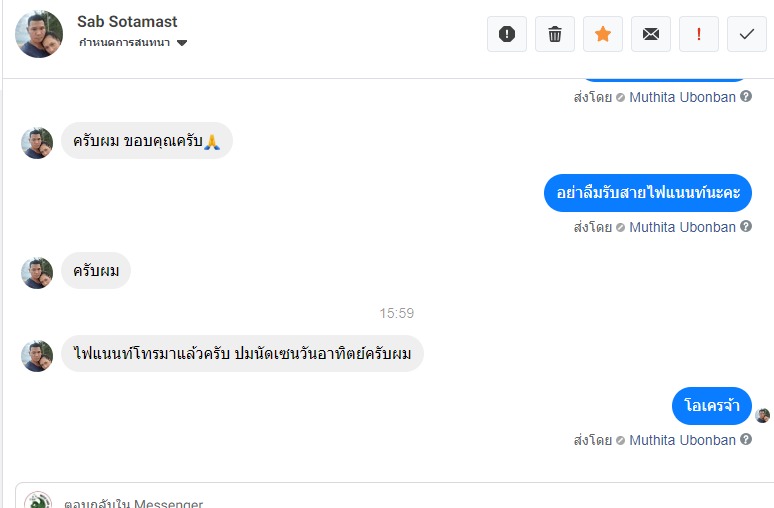Click Muthita Ubonban link under โอเคจ้า

click(682, 440)
